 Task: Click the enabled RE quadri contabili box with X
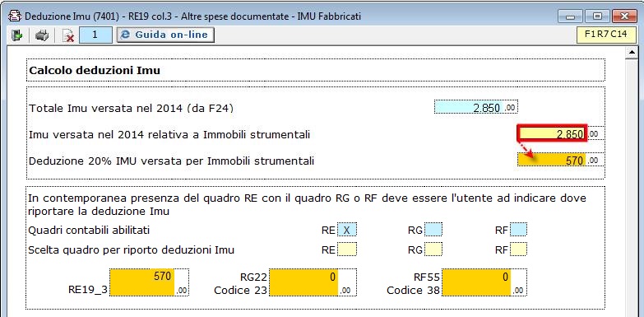(346, 230)
